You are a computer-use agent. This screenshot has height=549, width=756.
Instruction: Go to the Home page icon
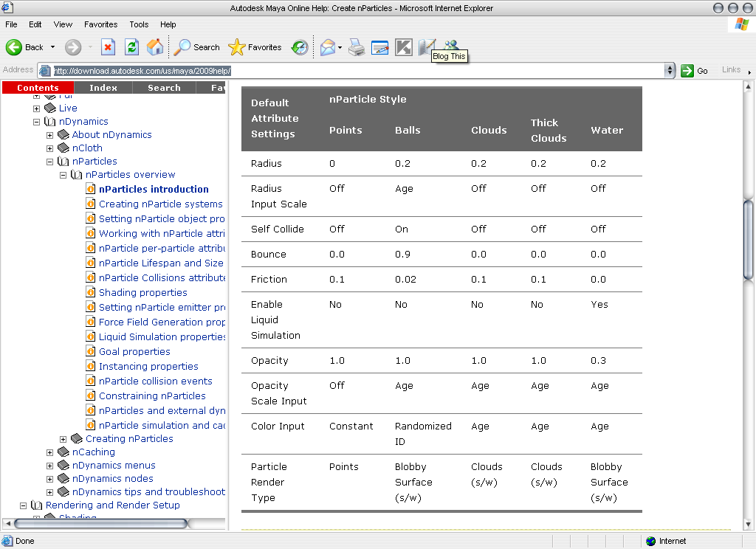click(x=155, y=47)
